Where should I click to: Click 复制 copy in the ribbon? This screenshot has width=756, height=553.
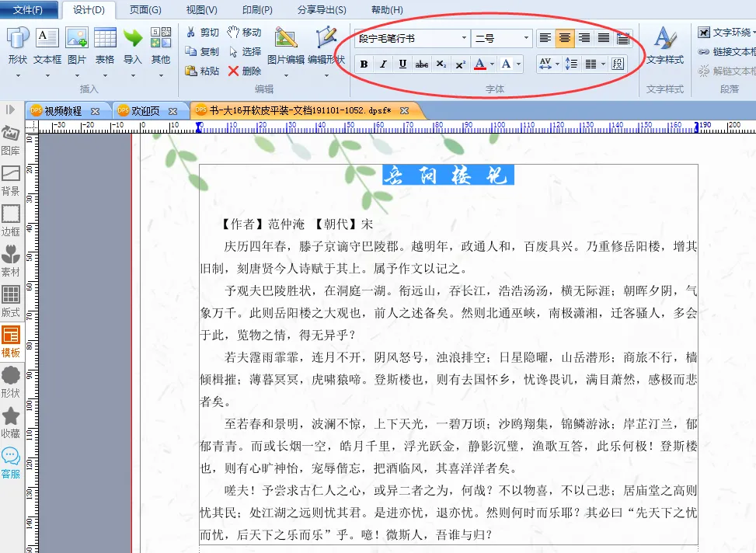tap(203, 51)
